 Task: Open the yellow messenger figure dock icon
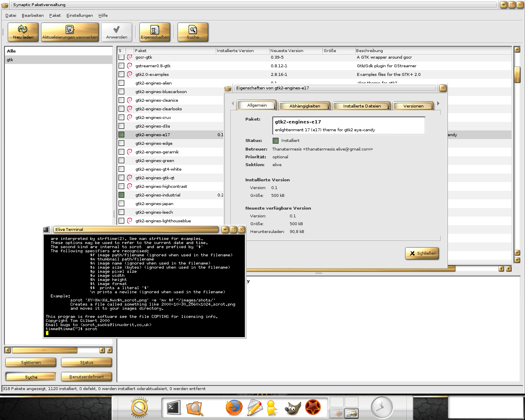[272, 408]
